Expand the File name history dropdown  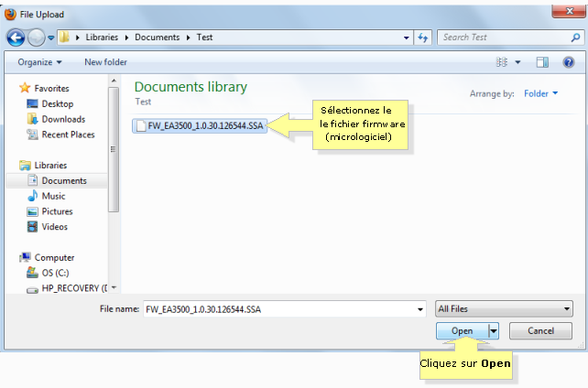coord(419,308)
